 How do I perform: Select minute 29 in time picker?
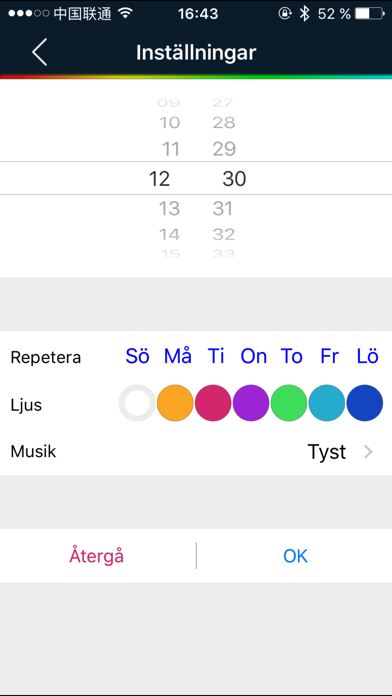(224, 149)
